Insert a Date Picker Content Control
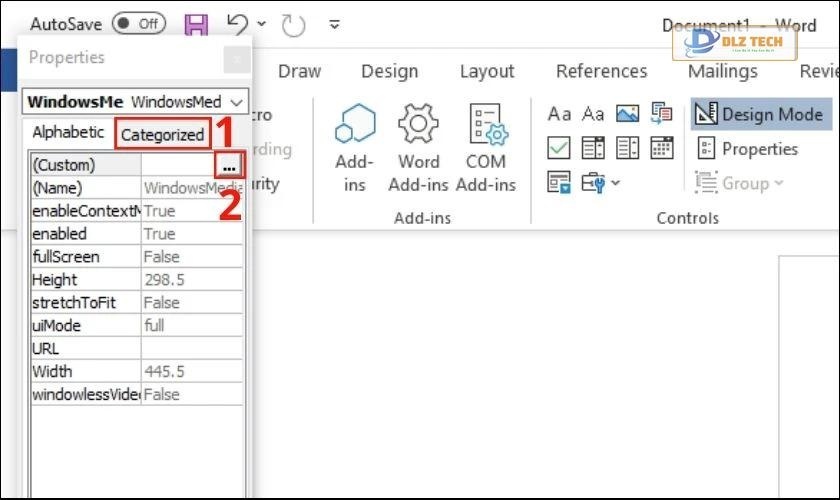This screenshot has width=840, height=500. (661, 148)
